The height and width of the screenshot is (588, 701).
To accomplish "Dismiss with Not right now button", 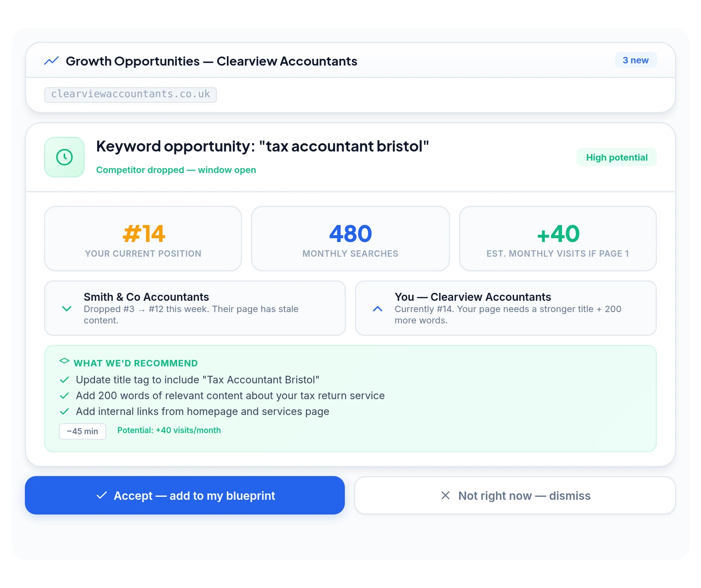I will point(515,495).
